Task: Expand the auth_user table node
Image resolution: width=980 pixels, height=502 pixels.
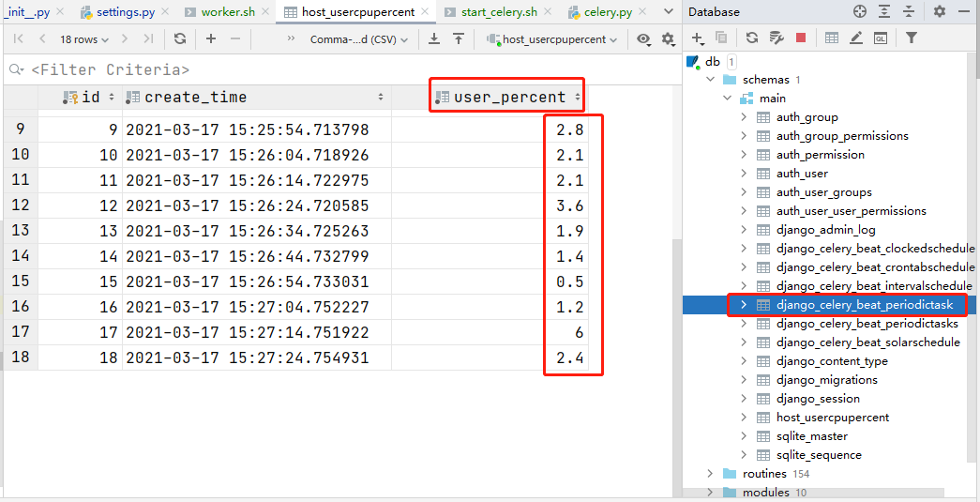Action: pyautogui.click(x=744, y=174)
